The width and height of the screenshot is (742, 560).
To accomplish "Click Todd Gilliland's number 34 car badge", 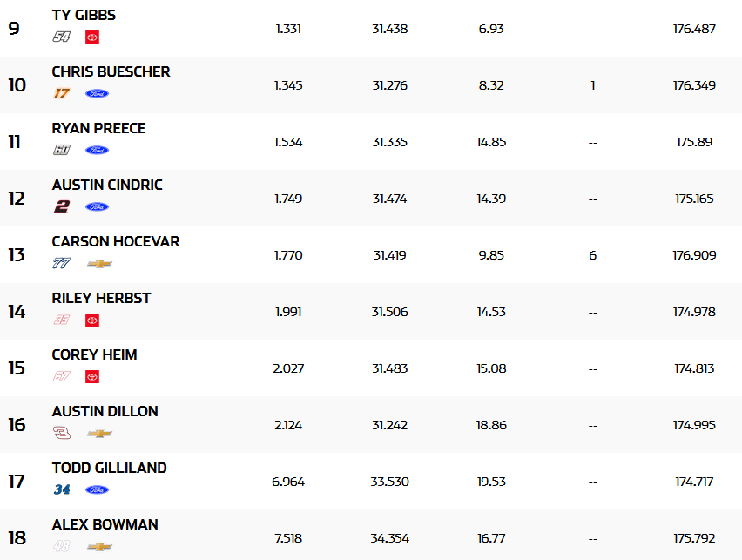I will (61, 489).
